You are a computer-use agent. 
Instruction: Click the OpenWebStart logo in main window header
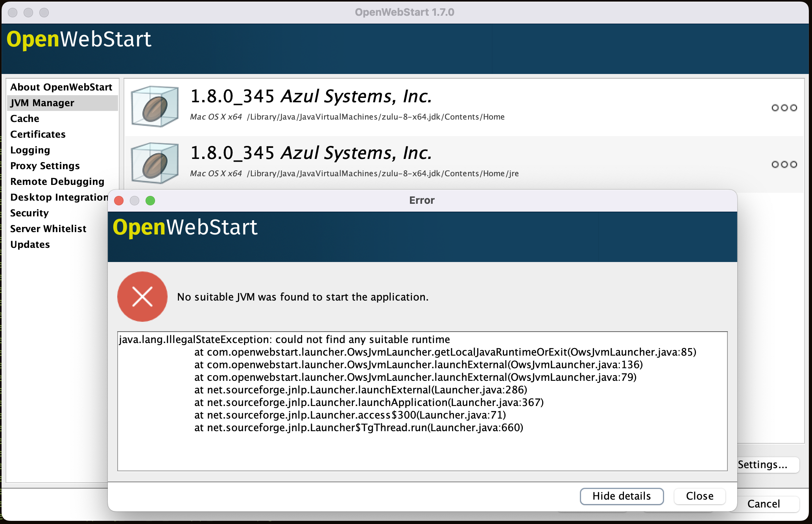pyautogui.click(x=79, y=39)
